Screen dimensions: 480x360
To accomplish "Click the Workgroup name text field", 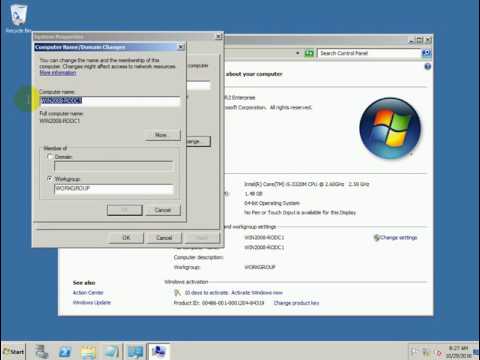I will tap(114, 189).
